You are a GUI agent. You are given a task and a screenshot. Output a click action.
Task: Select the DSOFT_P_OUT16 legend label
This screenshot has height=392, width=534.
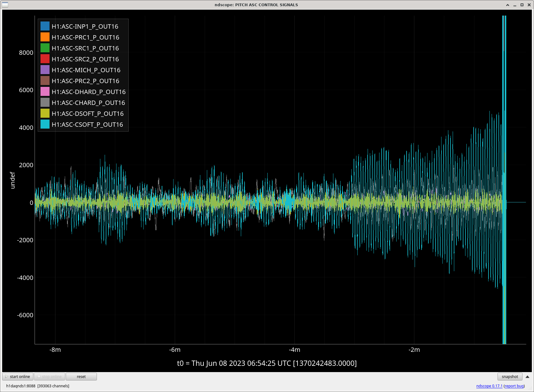[x=88, y=114]
